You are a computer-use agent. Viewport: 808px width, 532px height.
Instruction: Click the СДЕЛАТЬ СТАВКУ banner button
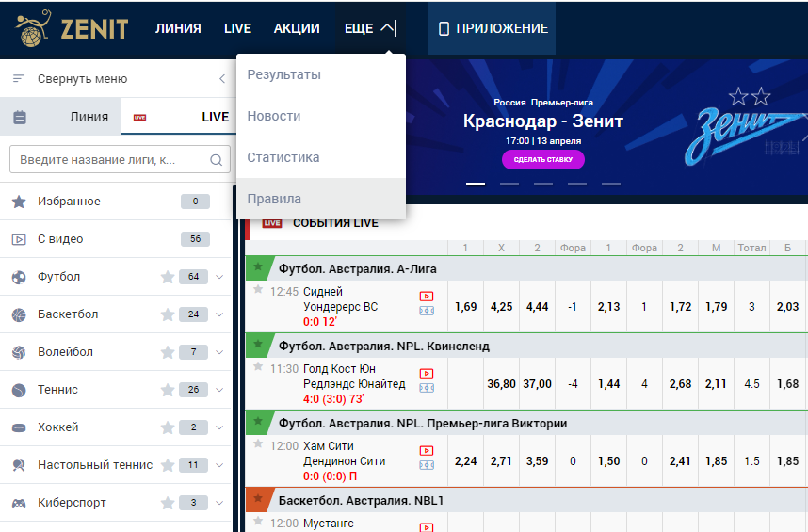[543, 160]
